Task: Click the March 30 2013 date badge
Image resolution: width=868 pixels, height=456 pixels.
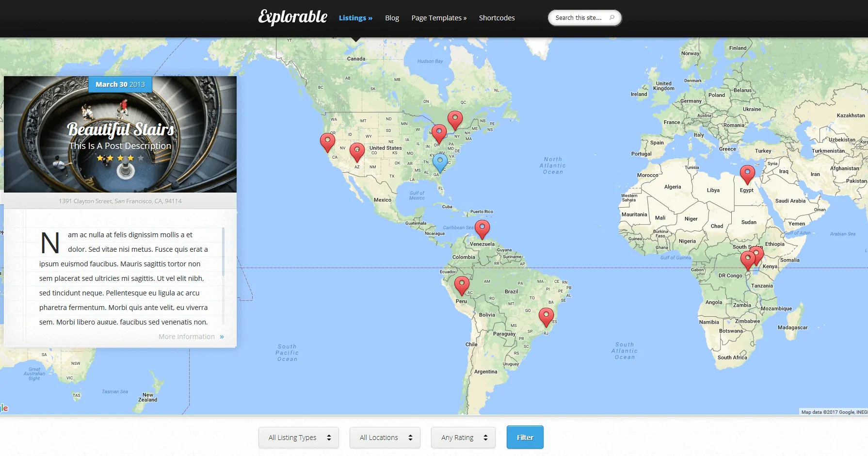Action: pos(120,84)
